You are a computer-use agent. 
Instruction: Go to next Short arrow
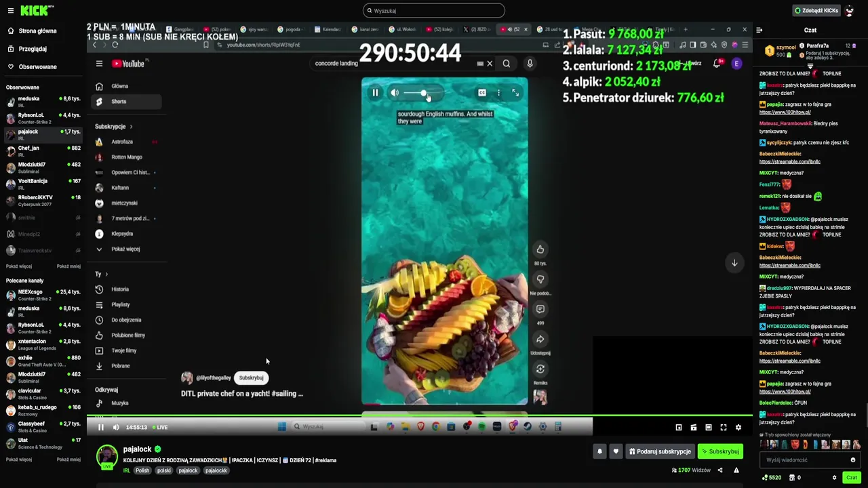pyautogui.click(x=734, y=263)
